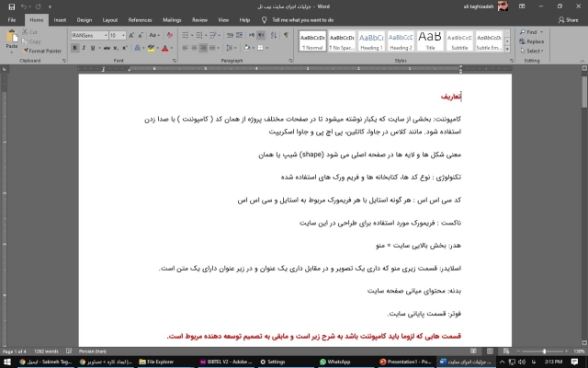Toggle Italic formatting
Image resolution: width=588 pixels, height=368 pixels.
coord(84,48)
